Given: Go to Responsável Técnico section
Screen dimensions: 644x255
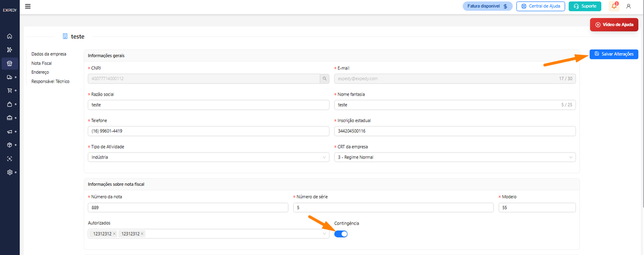Looking at the screenshot, I should tap(50, 81).
